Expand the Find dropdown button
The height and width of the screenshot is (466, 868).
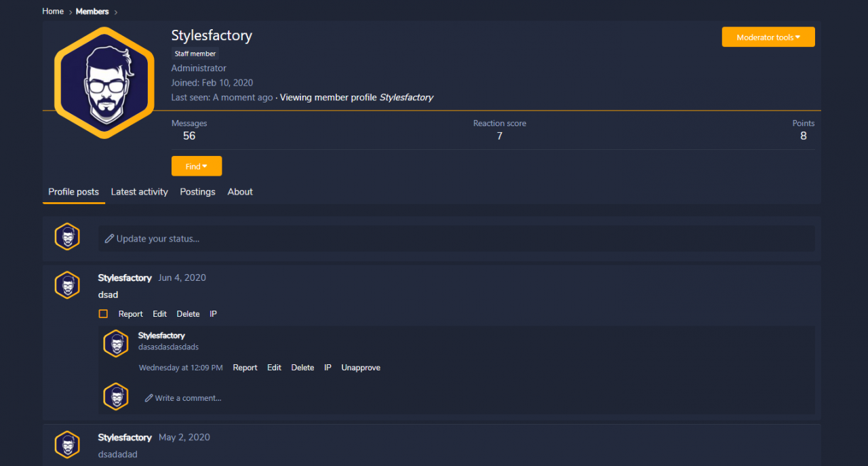197,166
